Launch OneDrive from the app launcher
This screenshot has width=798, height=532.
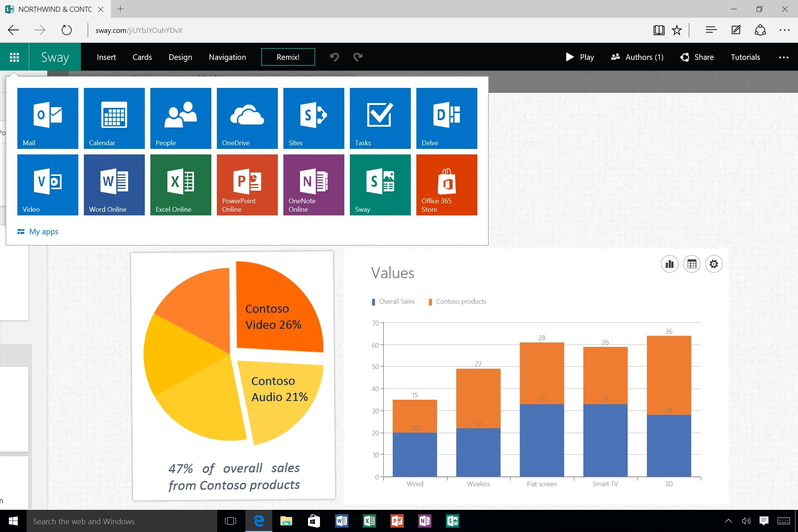[x=247, y=118]
